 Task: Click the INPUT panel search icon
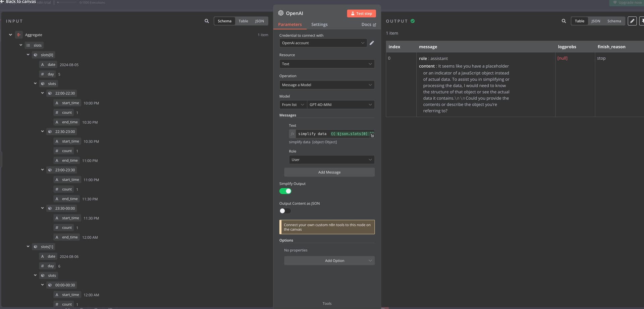tap(207, 21)
